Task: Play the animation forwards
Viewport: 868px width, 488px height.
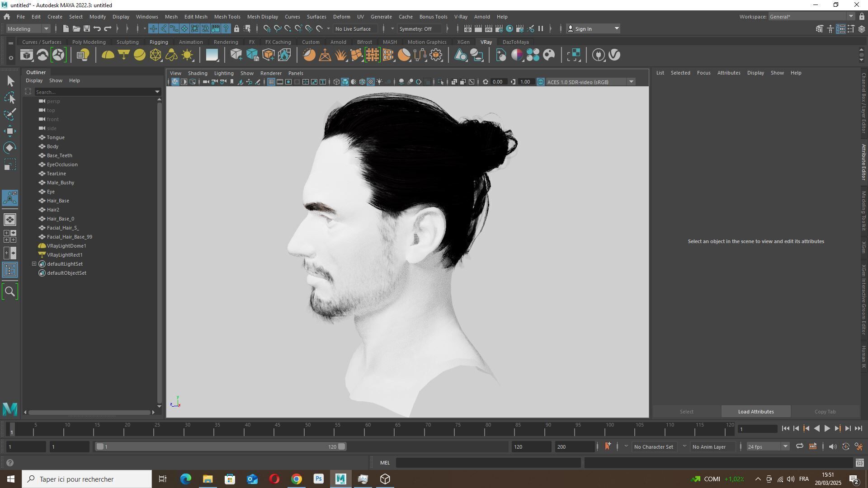Action: [827, 429]
